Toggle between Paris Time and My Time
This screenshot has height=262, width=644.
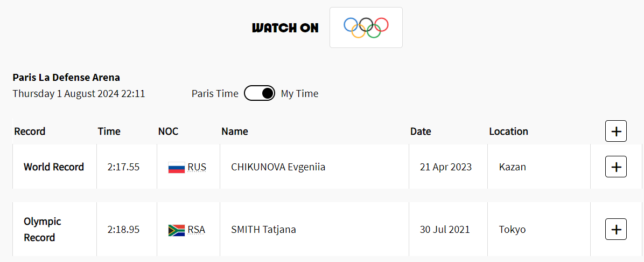[x=260, y=93]
